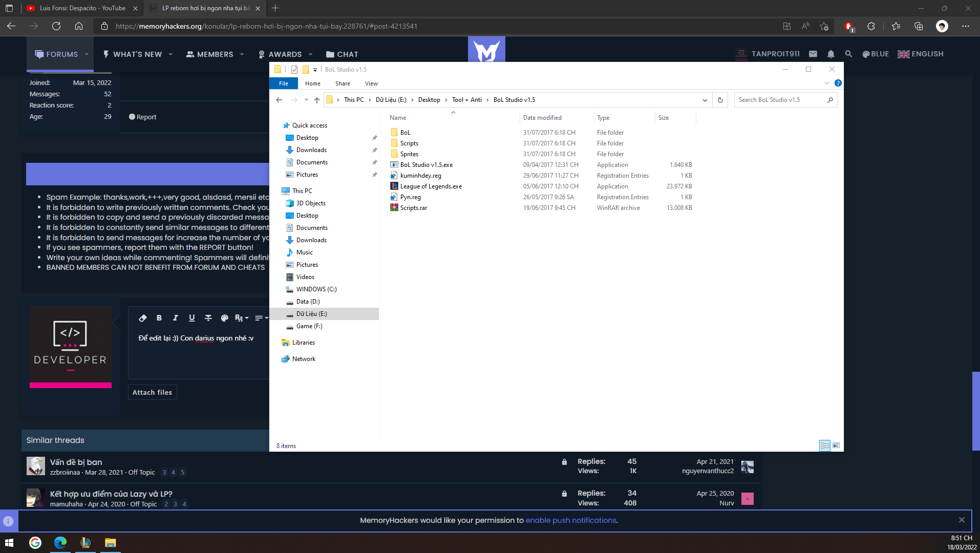The height and width of the screenshot is (553, 980).
Task: Open a new browser tab
Action: (x=275, y=8)
